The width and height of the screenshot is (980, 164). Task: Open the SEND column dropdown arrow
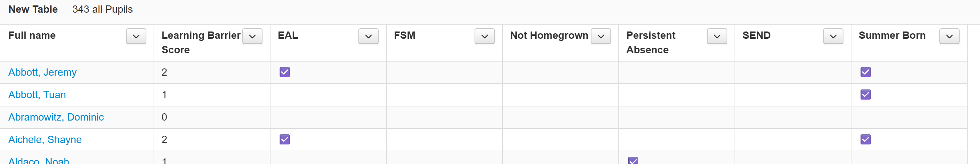pos(833,37)
